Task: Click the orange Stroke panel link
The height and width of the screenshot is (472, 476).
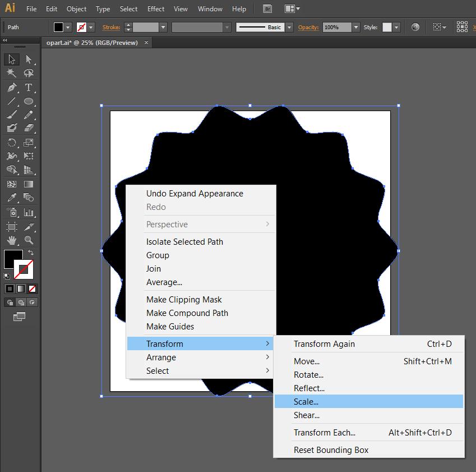Action: 111,27
